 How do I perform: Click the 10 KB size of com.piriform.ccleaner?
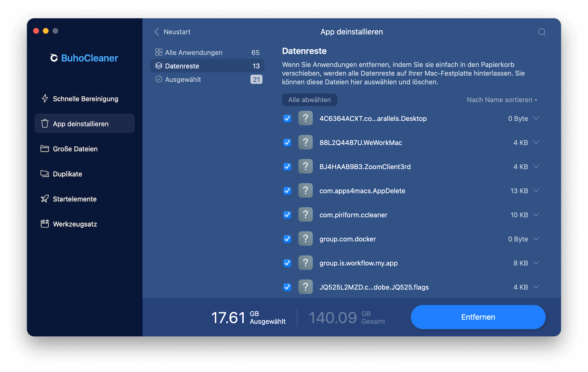click(519, 215)
